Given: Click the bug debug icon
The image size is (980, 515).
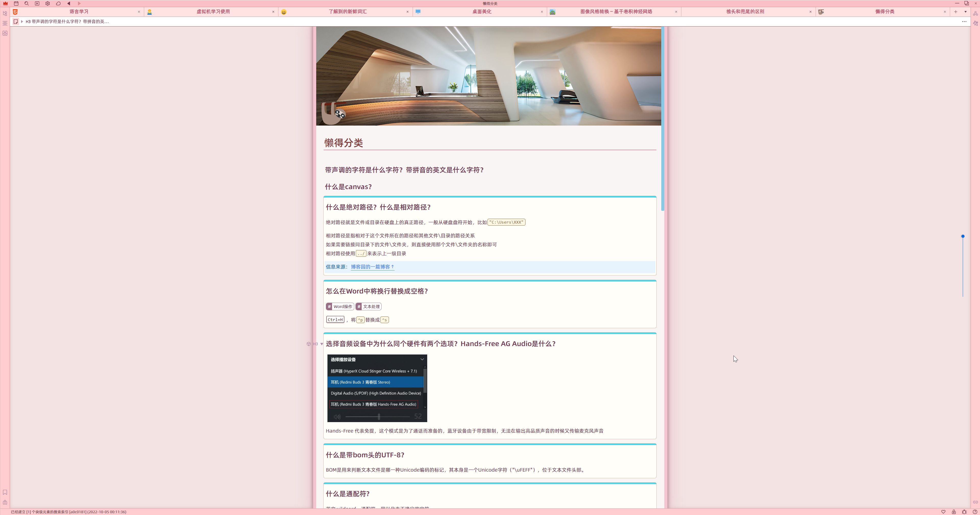Looking at the screenshot, I should (964, 512).
